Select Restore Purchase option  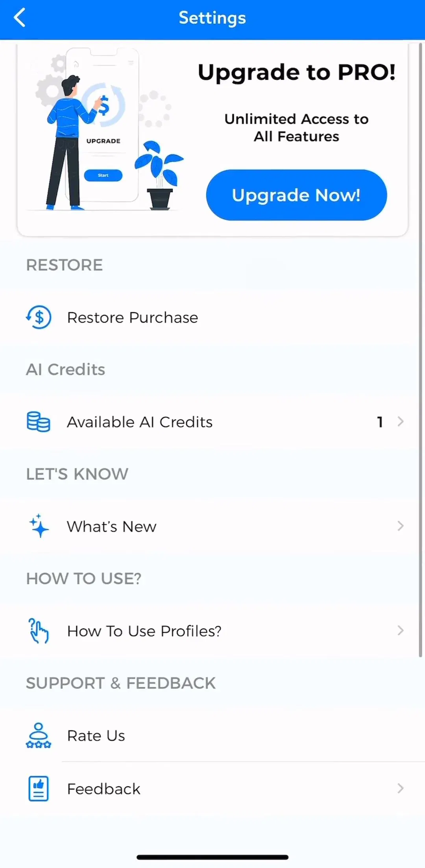pos(213,317)
